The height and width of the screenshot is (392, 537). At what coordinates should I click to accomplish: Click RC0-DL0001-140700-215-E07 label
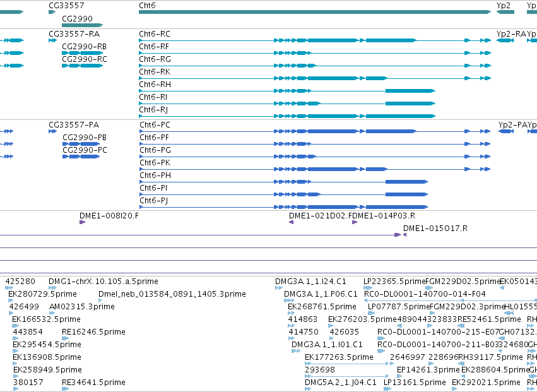(438, 332)
